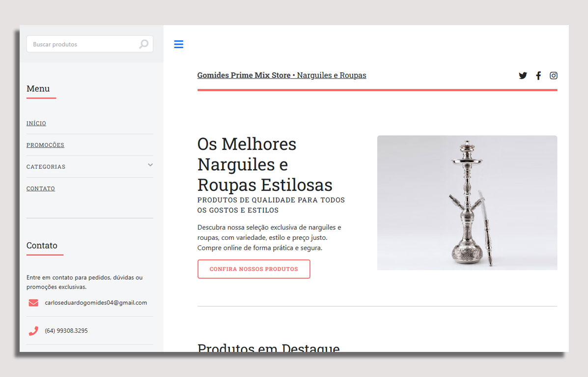Open the CATEGORIAS submenu item
The image size is (588, 377).
[46, 167]
